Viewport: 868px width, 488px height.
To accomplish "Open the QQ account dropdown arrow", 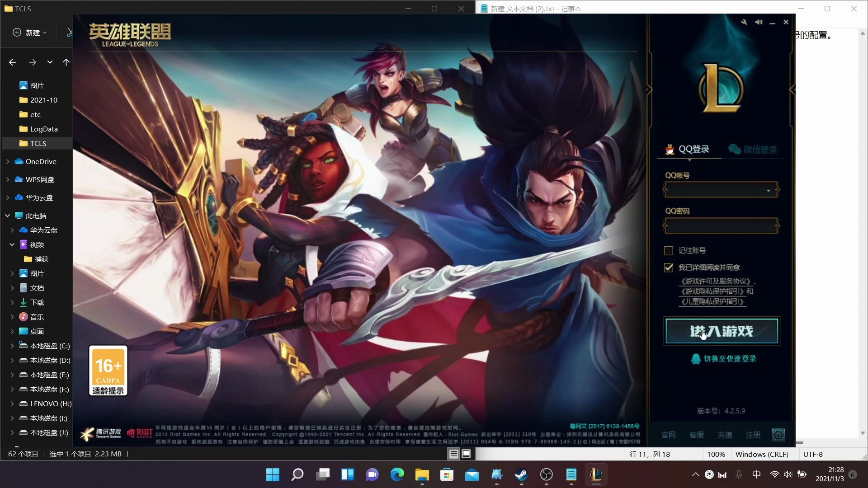I will pos(768,190).
